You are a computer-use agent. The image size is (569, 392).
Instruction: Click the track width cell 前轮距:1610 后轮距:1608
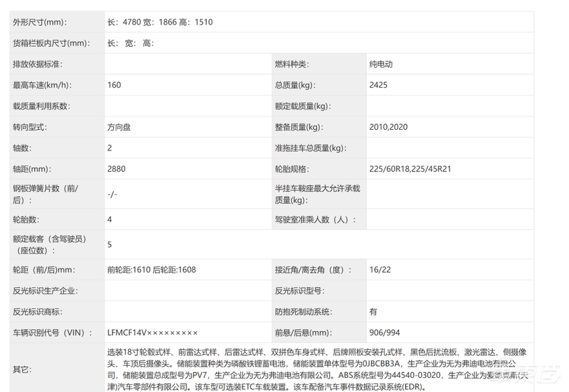[149, 270]
